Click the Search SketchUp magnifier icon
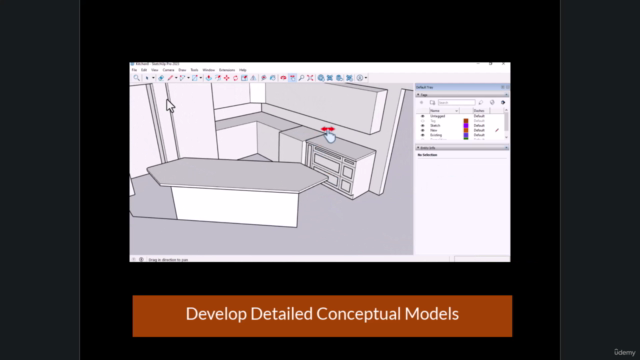 (137, 78)
